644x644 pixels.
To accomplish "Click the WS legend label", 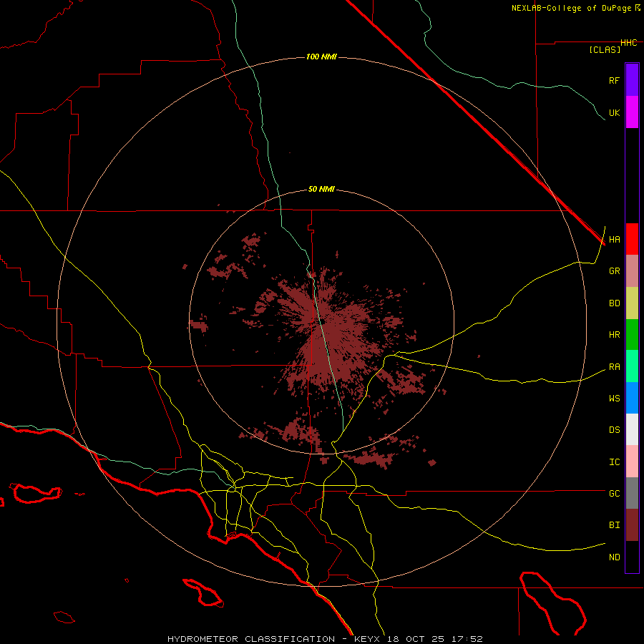I will 614,399.
